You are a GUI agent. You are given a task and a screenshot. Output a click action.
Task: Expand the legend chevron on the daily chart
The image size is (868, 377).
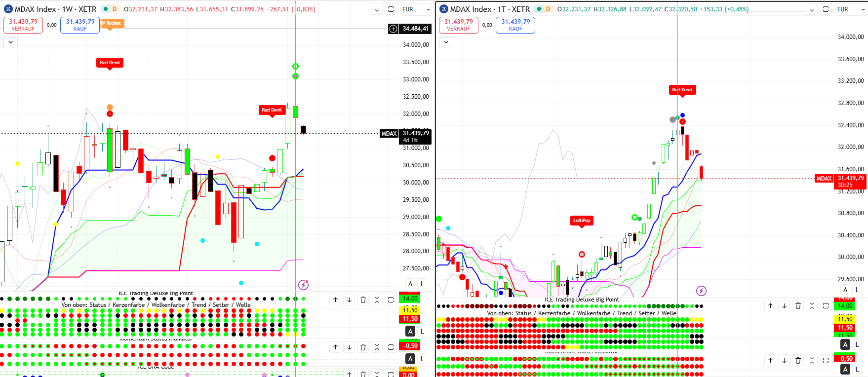(x=446, y=42)
